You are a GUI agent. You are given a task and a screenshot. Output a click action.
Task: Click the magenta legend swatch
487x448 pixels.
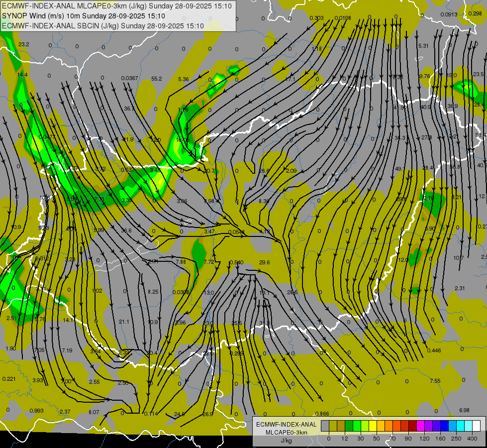420,426
